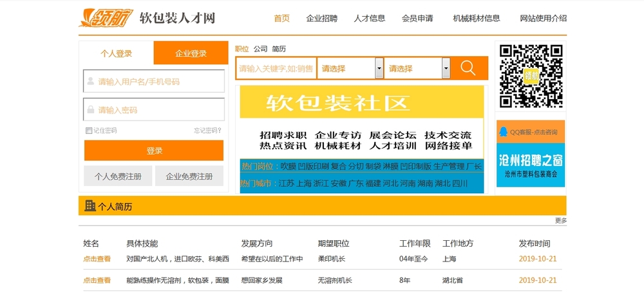Toggle the 记住密码 checkbox
Viewport: 644px width, 293px height.
[x=88, y=131]
